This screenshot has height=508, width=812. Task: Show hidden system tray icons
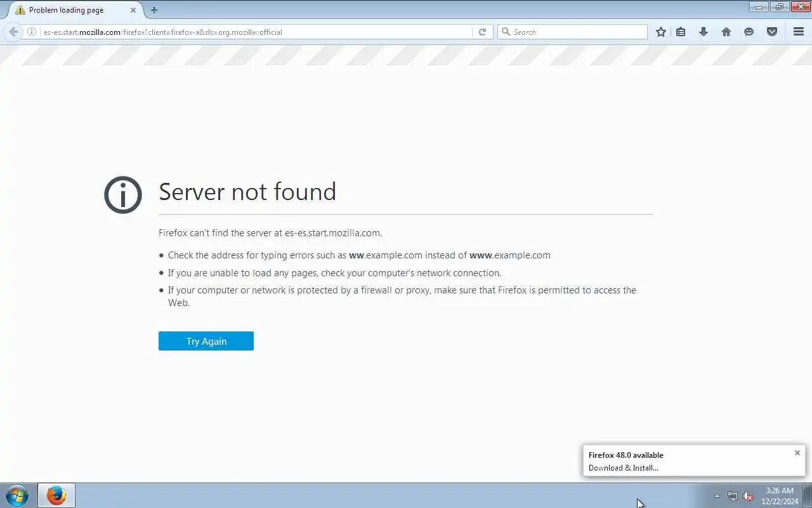[x=717, y=496]
